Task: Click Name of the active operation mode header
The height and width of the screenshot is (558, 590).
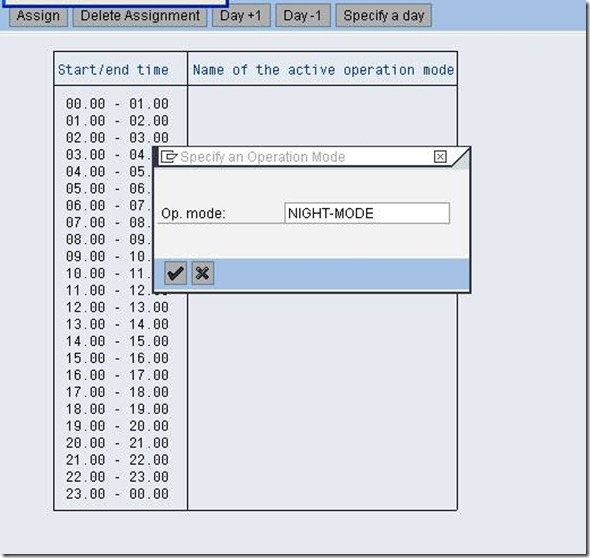Action: pos(323,70)
